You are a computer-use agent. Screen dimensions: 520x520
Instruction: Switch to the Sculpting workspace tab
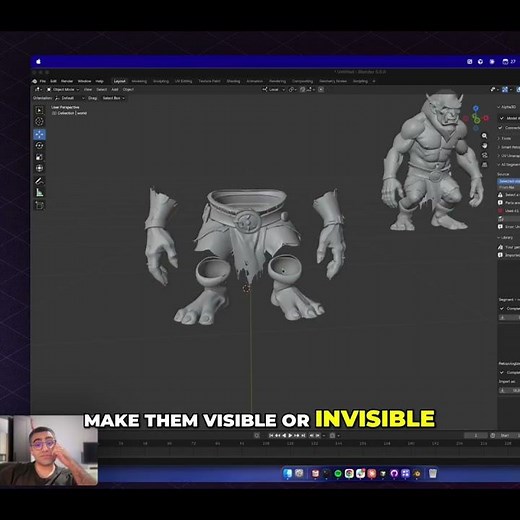161,81
